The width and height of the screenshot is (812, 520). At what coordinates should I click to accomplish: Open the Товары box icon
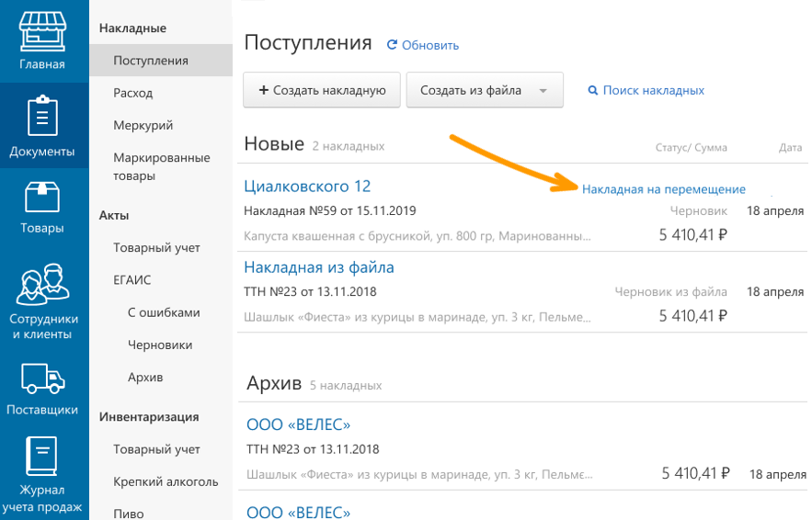click(x=42, y=198)
